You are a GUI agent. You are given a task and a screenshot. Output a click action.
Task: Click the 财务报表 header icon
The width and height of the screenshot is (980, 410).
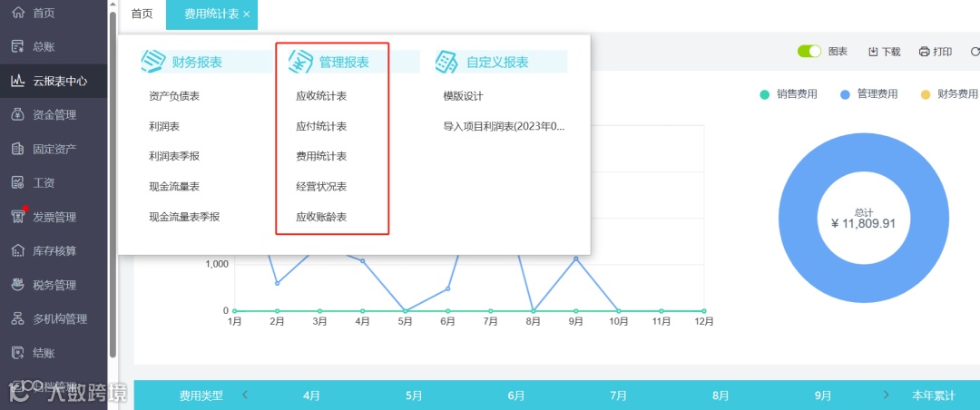153,62
